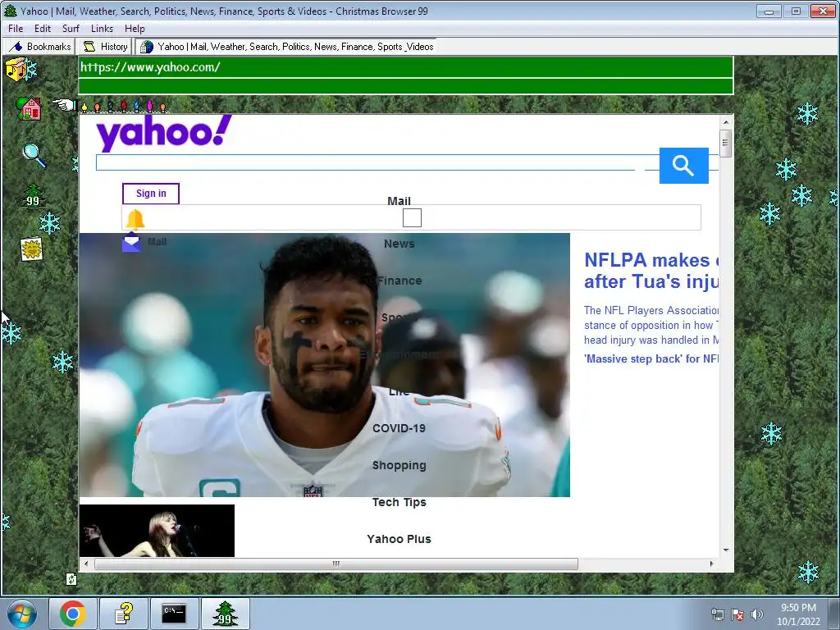840x630 pixels.
Task: Click the vertical scrollbar thumb
Action: pyautogui.click(x=726, y=143)
